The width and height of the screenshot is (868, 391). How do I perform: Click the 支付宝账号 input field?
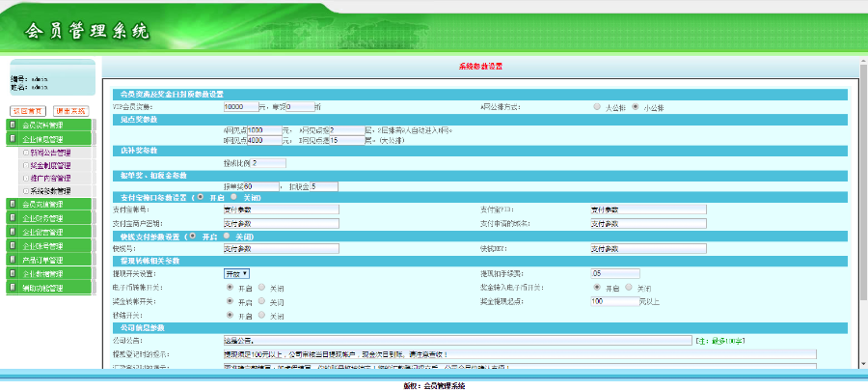(282, 209)
